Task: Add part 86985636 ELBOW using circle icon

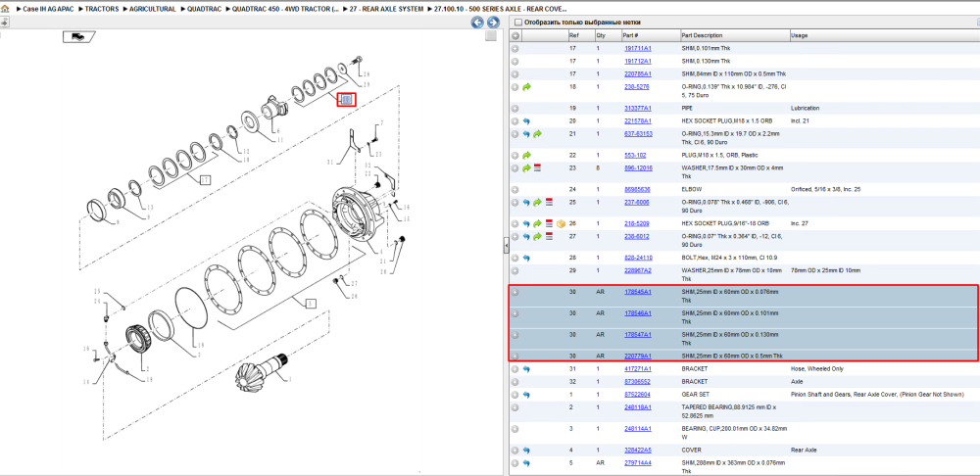Action: pos(515,189)
